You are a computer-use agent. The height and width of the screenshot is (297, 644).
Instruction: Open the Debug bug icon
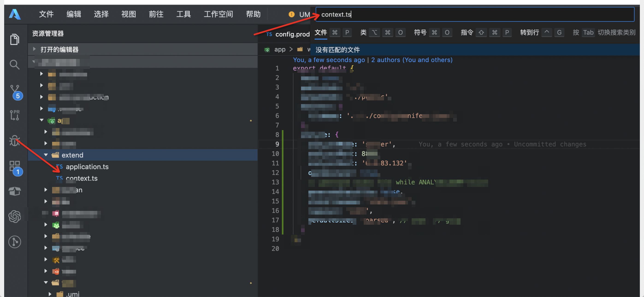tap(15, 140)
